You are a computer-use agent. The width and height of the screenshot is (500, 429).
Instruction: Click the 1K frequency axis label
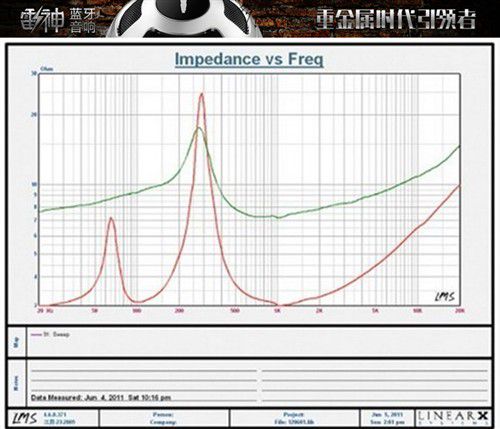[x=277, y=311]
